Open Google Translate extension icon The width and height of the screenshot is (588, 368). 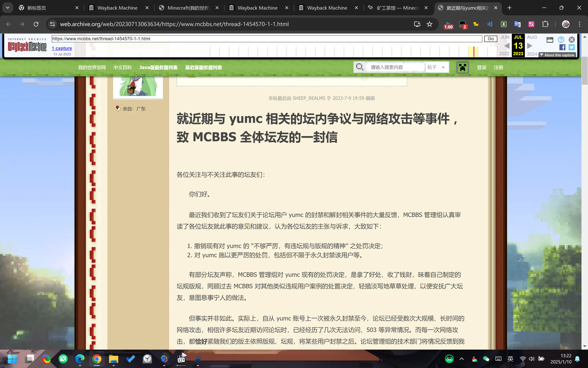(518, 24)
